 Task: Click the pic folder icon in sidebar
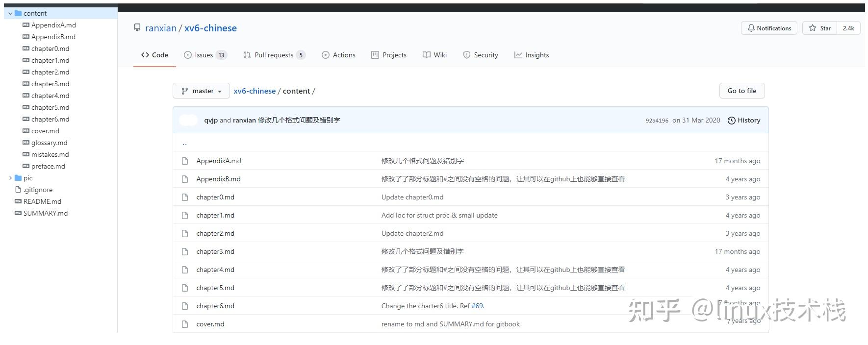coord(18,178)
